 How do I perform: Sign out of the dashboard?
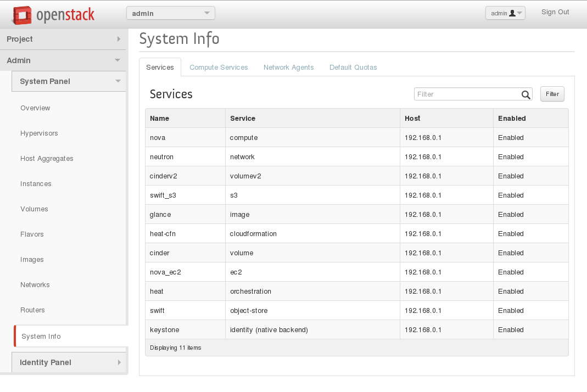(x=555, y=12)
